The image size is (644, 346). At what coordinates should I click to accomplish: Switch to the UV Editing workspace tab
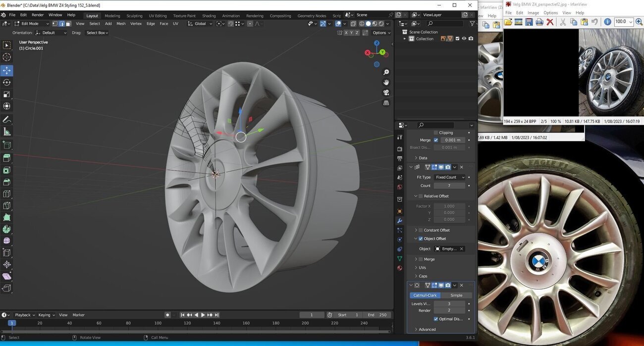(x=158, y=15)
